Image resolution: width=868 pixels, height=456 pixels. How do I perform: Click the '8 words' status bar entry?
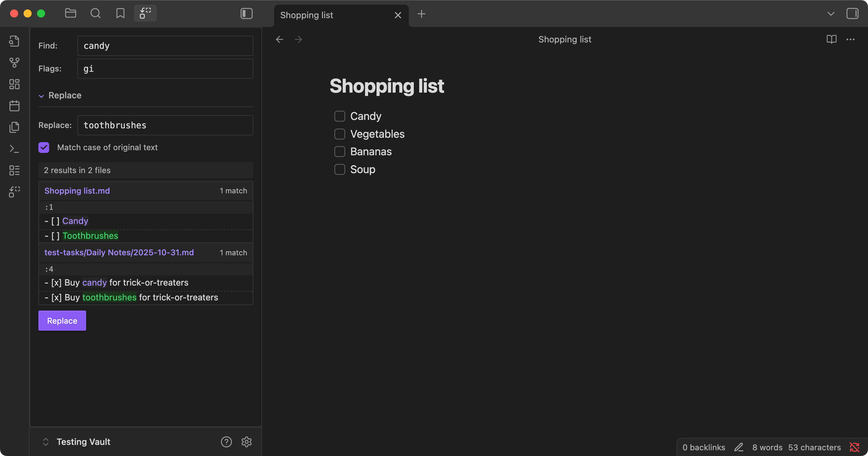(x=767, y=447)
